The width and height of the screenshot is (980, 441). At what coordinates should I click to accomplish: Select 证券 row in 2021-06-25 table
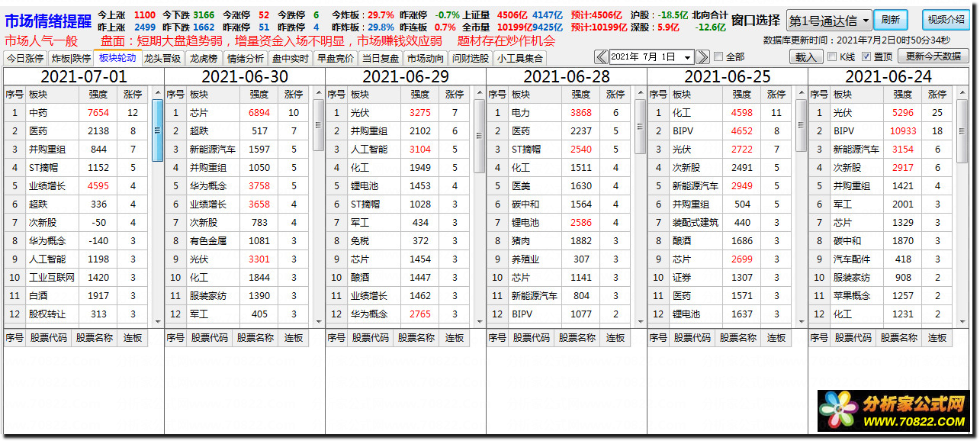[720, 277]
